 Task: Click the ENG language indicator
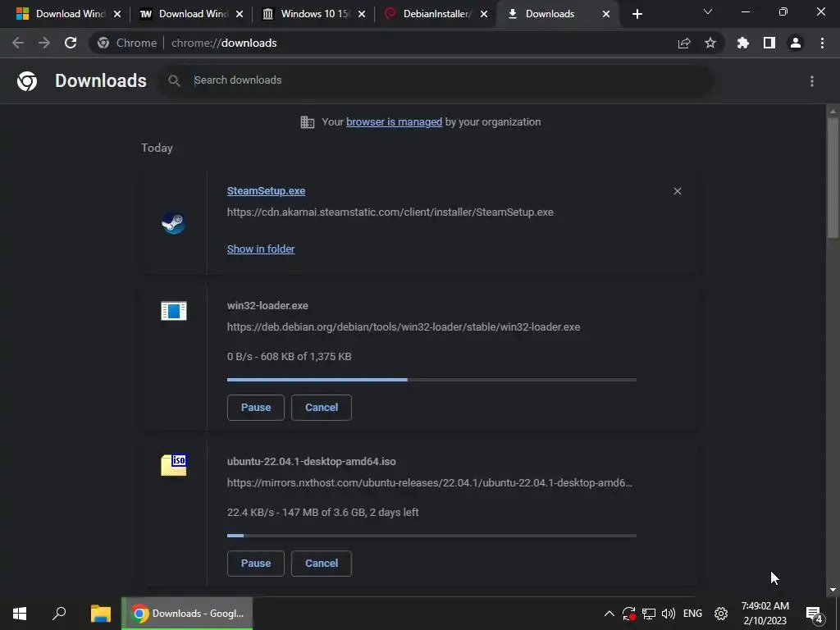coord(692,614)
